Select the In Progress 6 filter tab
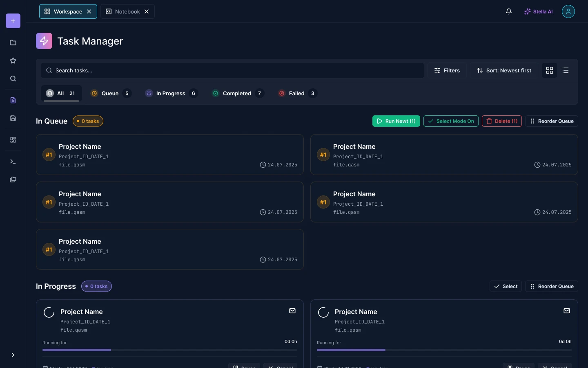Viewport: 588px width, 368px height. [171, 93]
